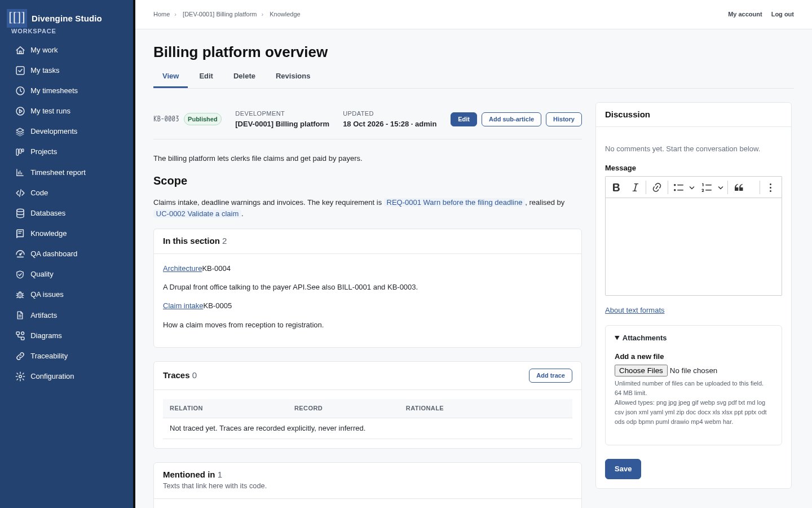Click the Code brackets icon
The width and height of the screenshot is (812, 508).
point(20,193)
